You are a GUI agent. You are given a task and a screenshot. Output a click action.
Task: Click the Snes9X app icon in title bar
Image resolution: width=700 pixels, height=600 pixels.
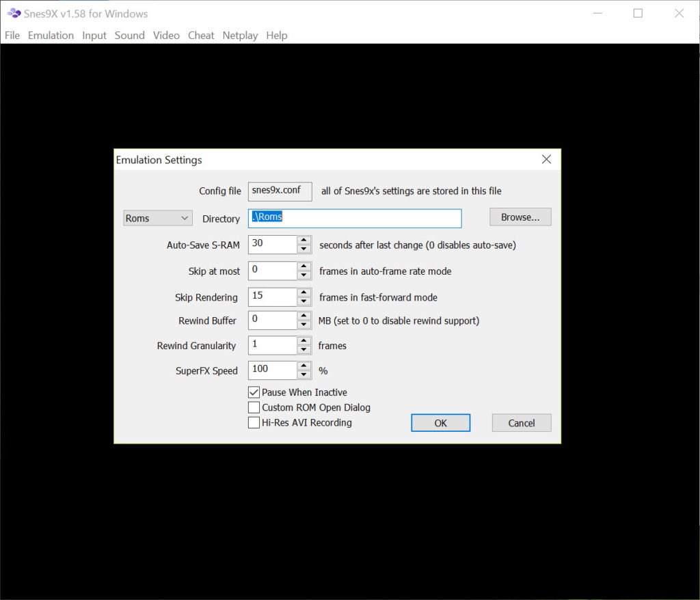[x=14, y=14]
